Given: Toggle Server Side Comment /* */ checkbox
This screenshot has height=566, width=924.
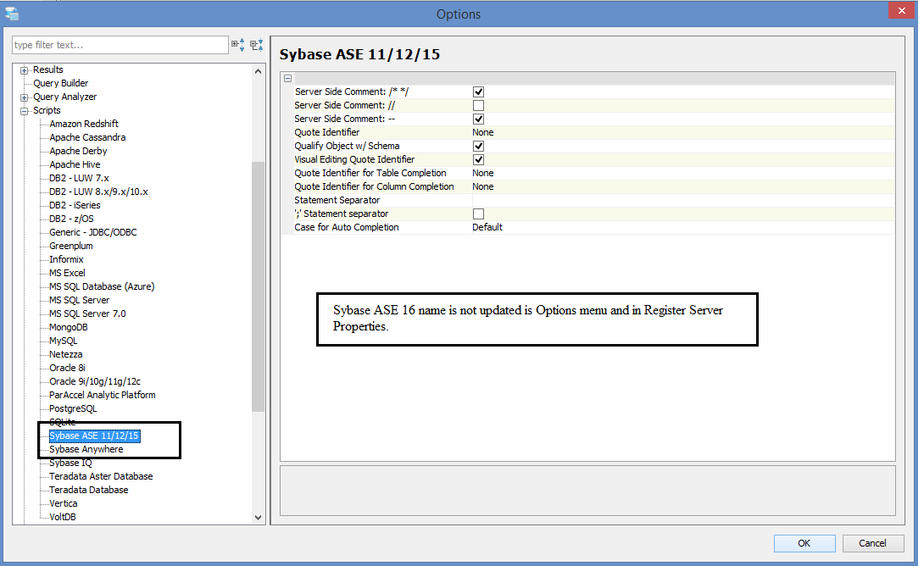Looking at the screenshot, I should point(478,92).
